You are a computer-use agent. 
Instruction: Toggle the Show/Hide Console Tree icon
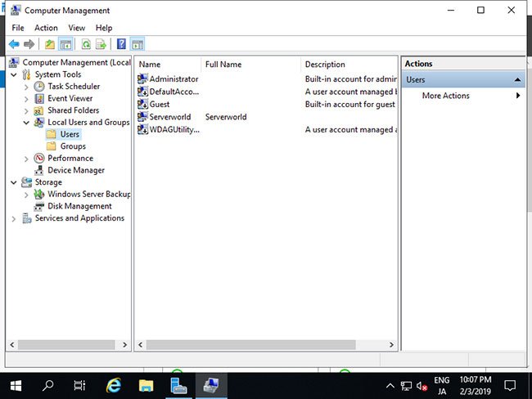[65, 44]
